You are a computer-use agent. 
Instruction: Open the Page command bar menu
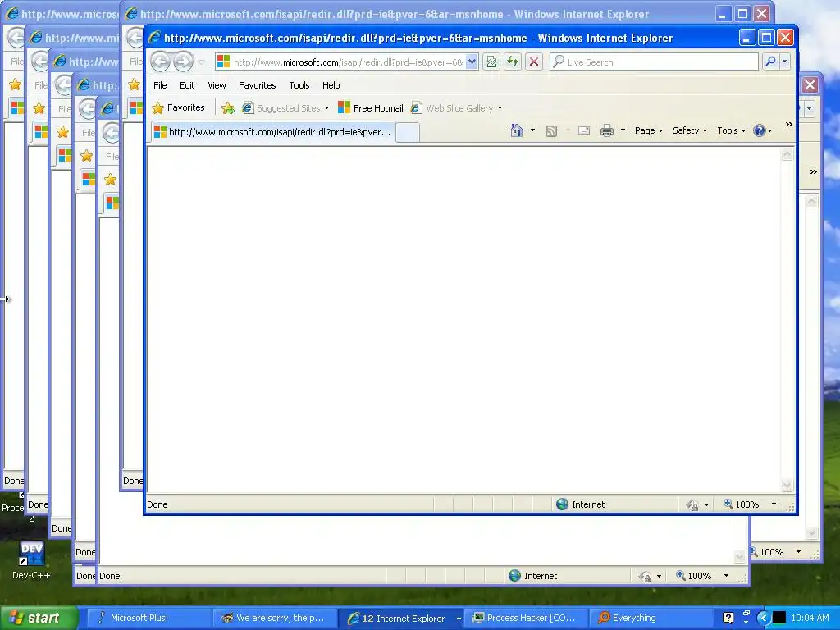pyautogui.click(x=648, y=130)
